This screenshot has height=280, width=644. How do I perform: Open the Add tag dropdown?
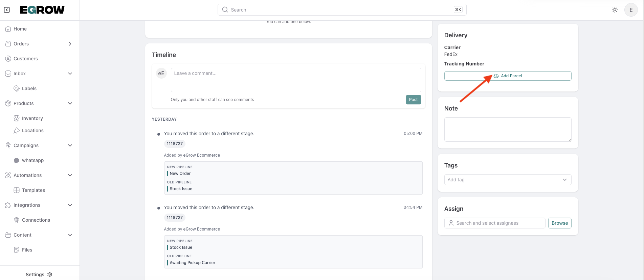pos(507,180)
